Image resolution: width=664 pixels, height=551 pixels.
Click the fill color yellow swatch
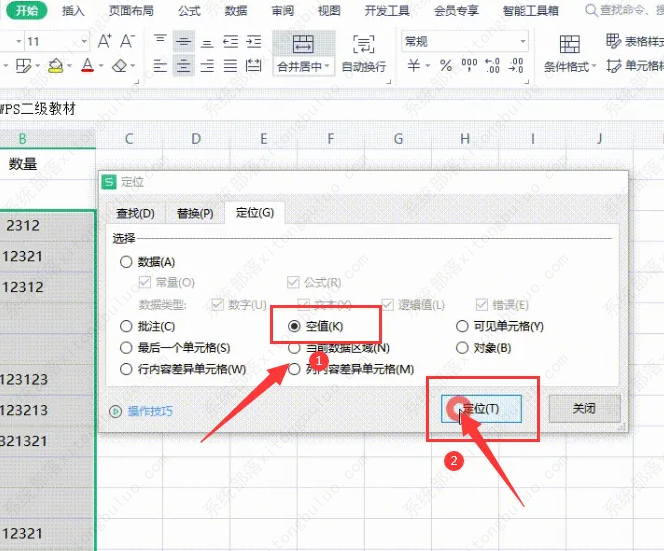click(56, 66)
